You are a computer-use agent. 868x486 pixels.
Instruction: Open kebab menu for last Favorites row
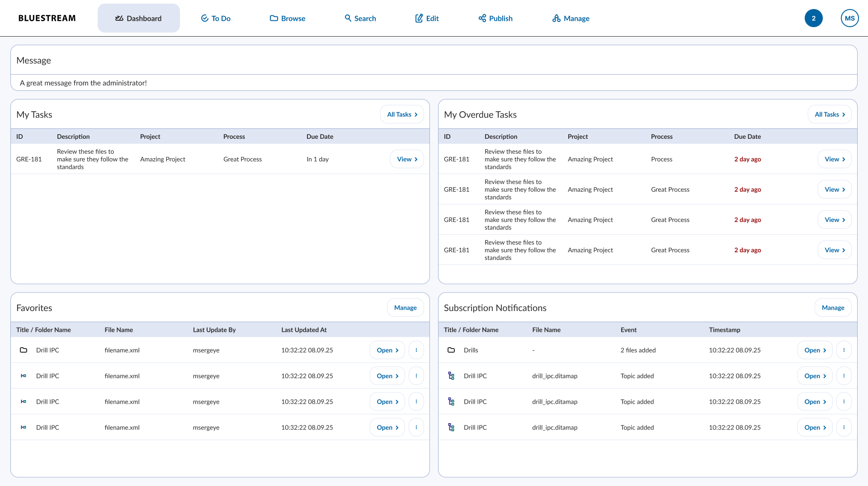click(x=416, y=427)
